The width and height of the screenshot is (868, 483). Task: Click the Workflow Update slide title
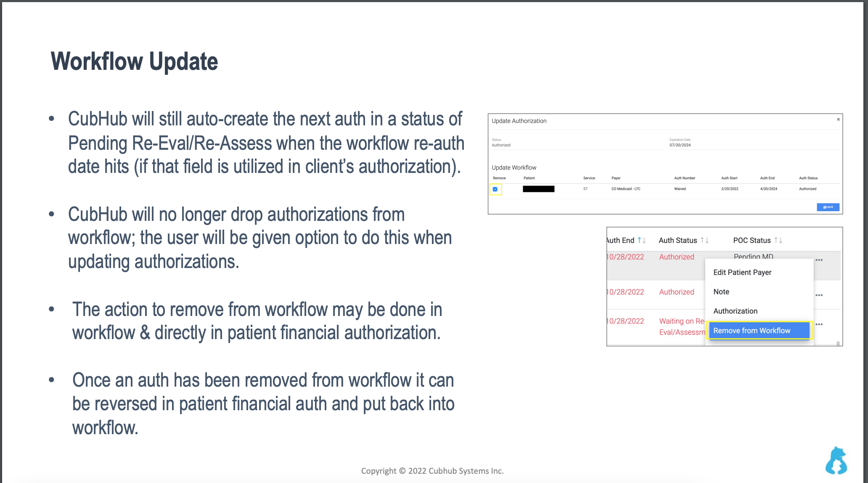pos(134,61)
